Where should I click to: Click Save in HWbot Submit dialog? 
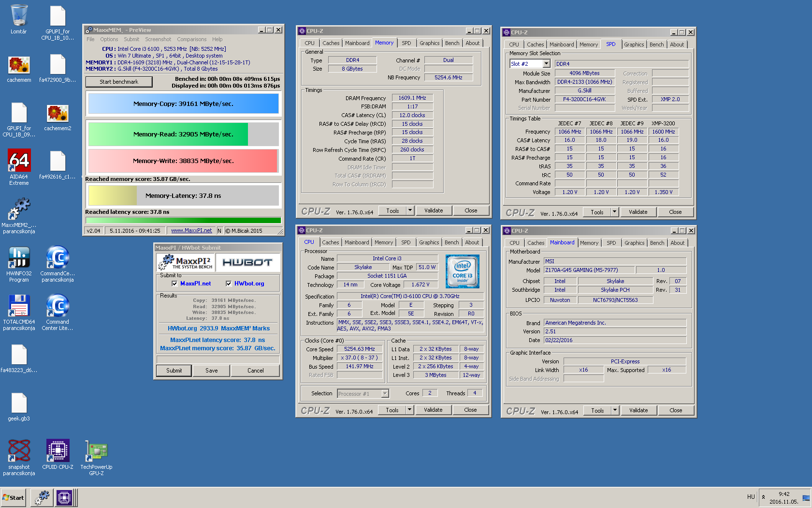click(211, 371)
